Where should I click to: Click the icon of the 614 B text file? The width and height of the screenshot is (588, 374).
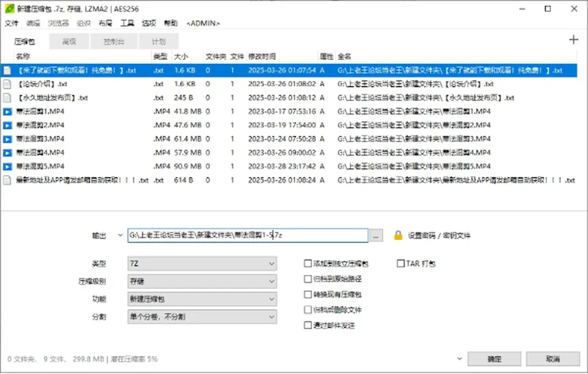[7, 180]
